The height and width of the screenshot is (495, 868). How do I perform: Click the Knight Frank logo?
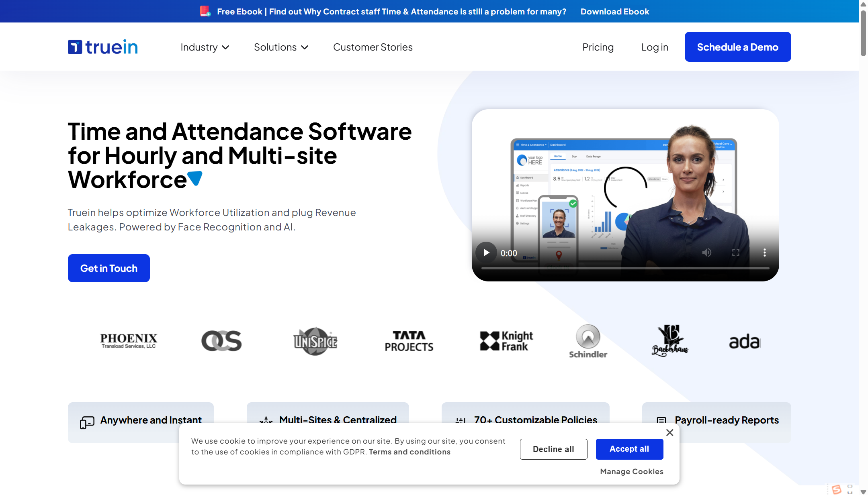(x=506, y=341)
